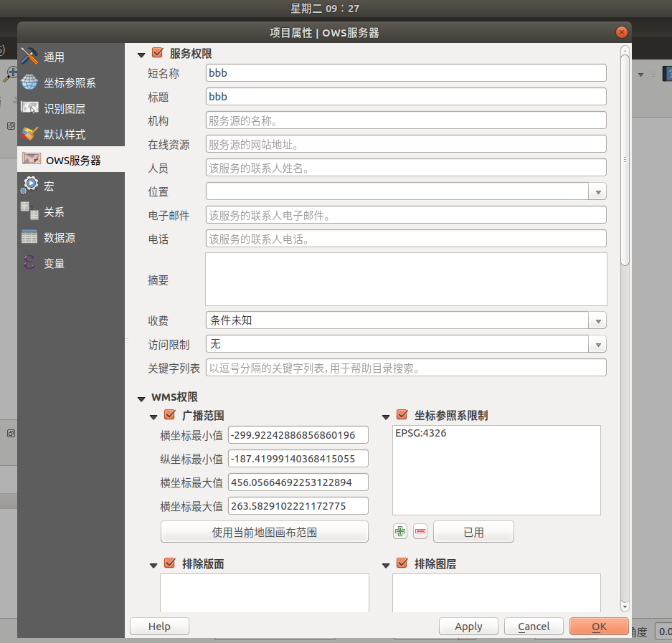Open the 宏 gear icon

pyautogui.click(x=29, y=185)
